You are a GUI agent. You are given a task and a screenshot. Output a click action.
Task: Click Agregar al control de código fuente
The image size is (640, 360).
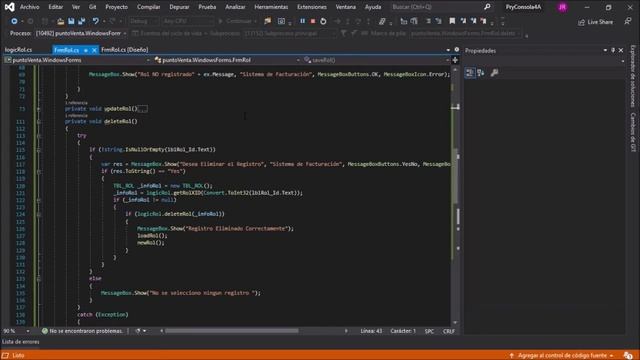coord(562,356)
